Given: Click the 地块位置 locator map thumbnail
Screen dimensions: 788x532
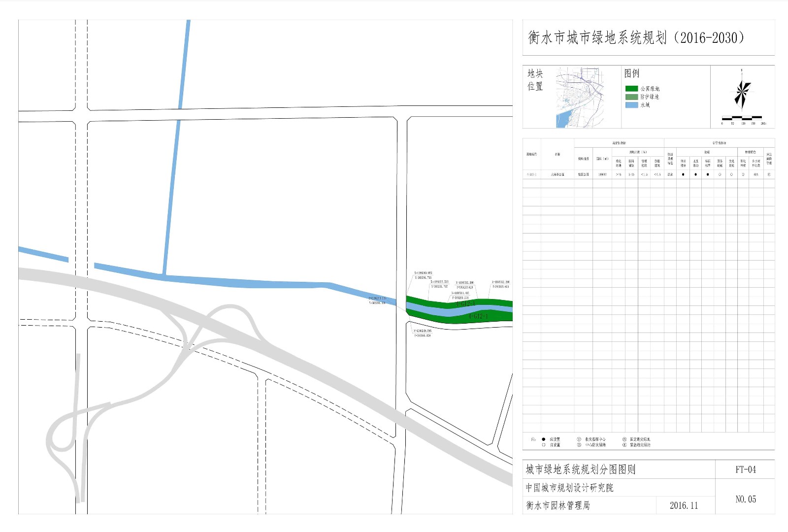Looking at the screenshot, I should (587, 97).
